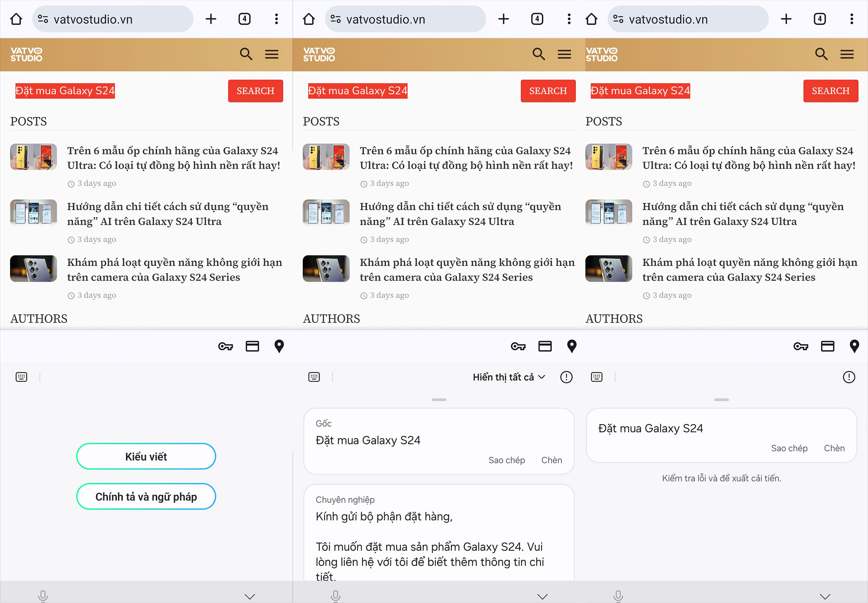Click the red SEARCH button in the left screen
This screenshot has width=868, height=603.
[x=256, y=91]
